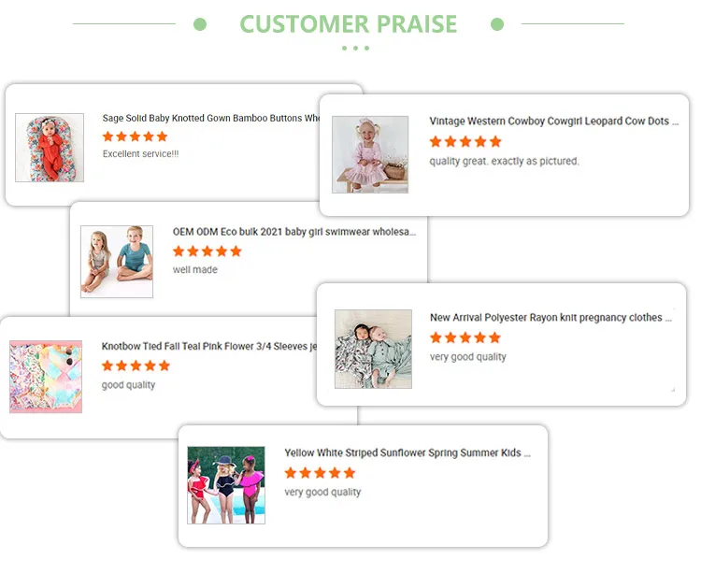Click the New Arrival Polyester Rayon knit title
Screen dimensions: 701x588
click(x=550, y=318)
